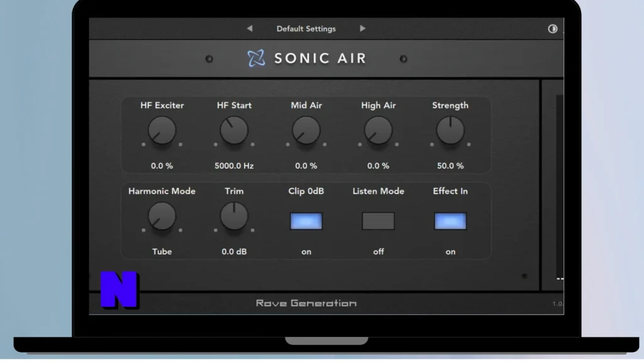Click the Mid Air 0.0 % value
The width and height of the screenshot is (644, 362).
pyautogui.click(x=306, y=166)
